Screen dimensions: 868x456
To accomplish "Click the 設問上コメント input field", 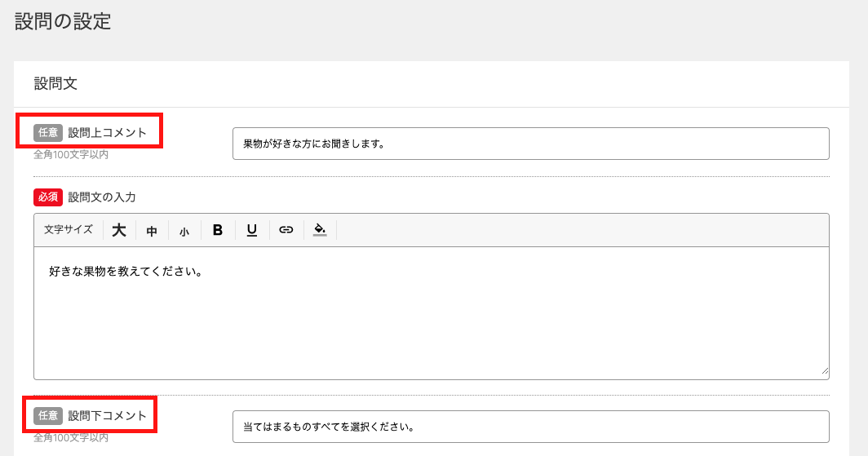I will (530, 144).
